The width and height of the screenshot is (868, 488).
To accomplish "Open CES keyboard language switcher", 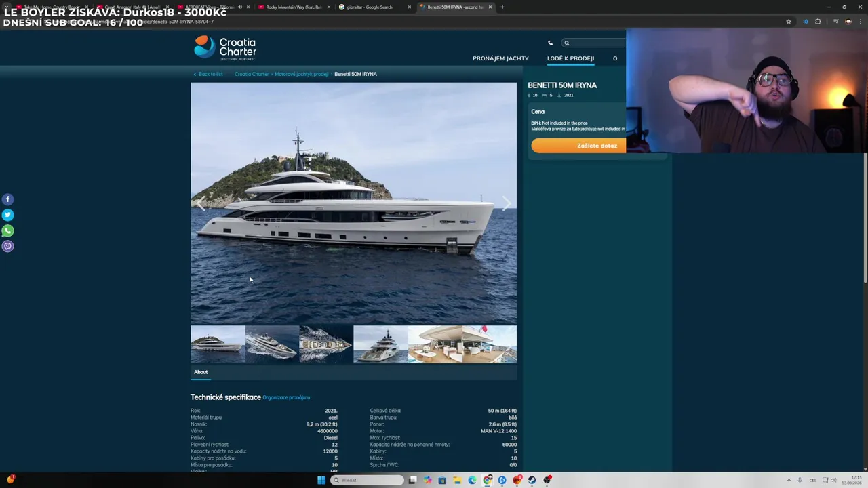I will pyautogui.click(x=812, y=480).
